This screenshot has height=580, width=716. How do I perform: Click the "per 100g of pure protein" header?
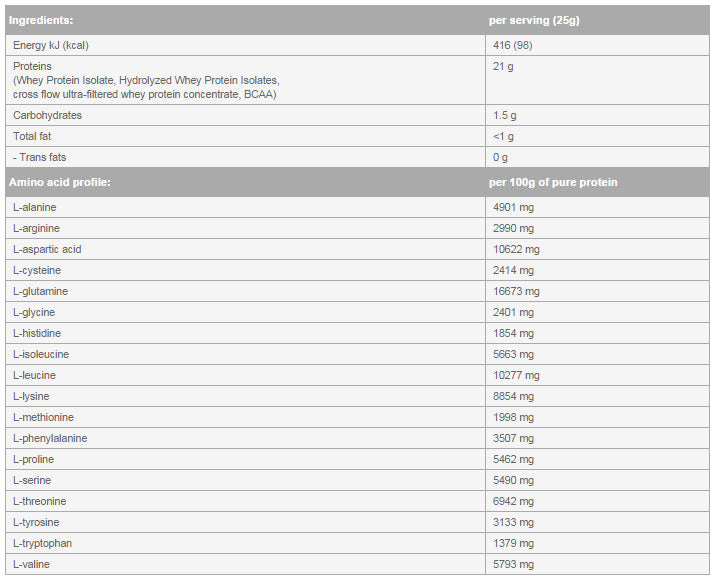point(553,182)
